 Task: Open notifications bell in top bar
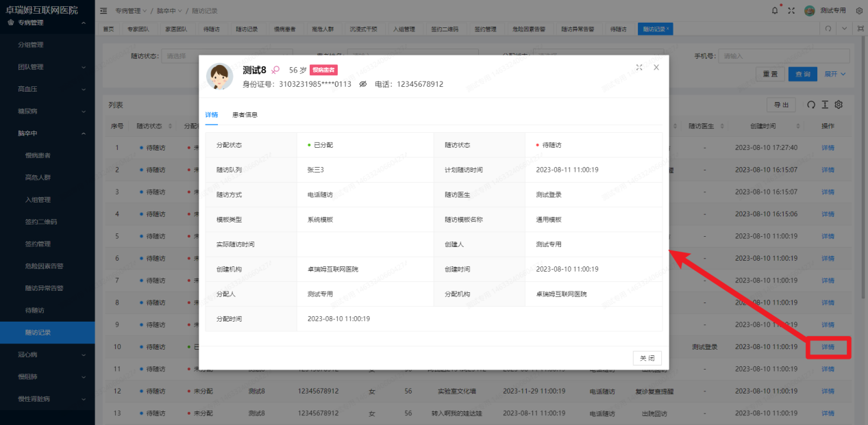tap(775, 10)
